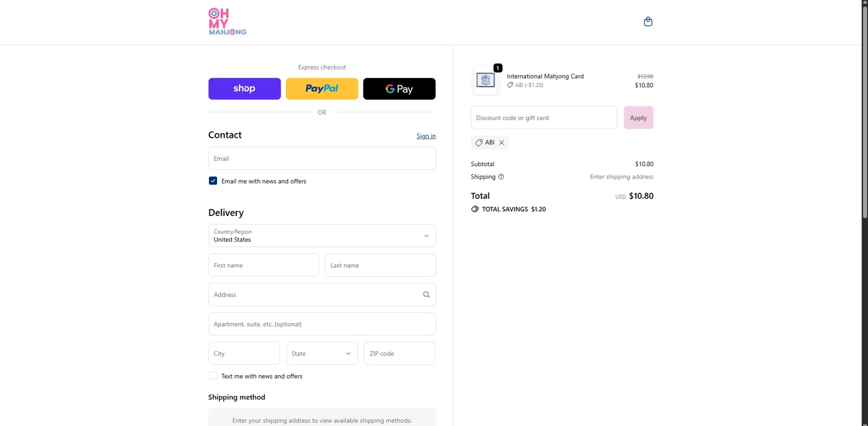The height and width of the screenshot is (426, 868).
Task: Focus the ZIP code field
Action: click(399, 353)
